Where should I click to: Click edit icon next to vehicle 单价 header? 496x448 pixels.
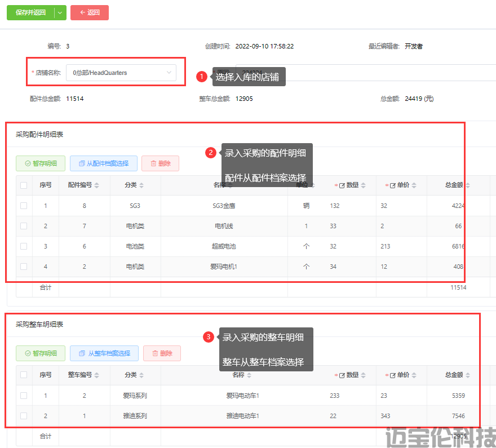[392, 375]
